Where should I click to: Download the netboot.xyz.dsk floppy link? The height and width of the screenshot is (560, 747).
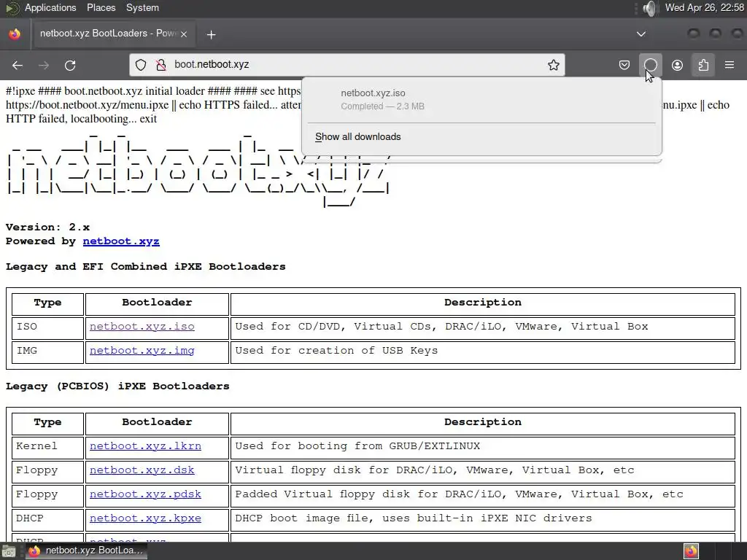[142, 470]
